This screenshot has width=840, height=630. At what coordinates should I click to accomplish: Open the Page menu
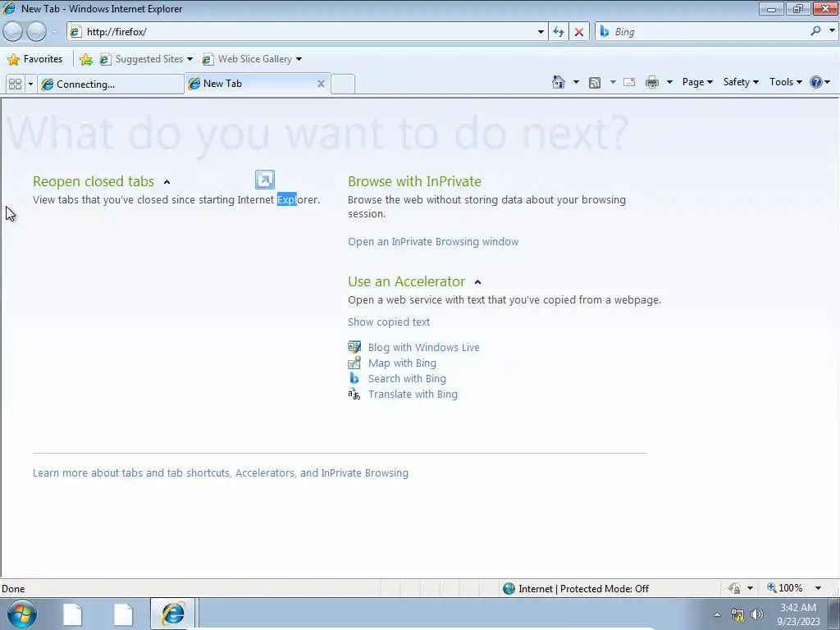tap(697, 82)
